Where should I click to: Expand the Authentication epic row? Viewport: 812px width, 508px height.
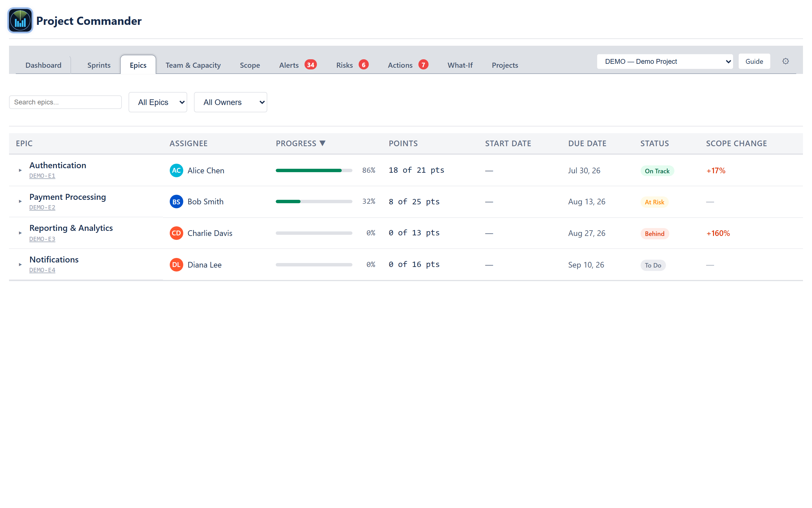tap(20, 170)
